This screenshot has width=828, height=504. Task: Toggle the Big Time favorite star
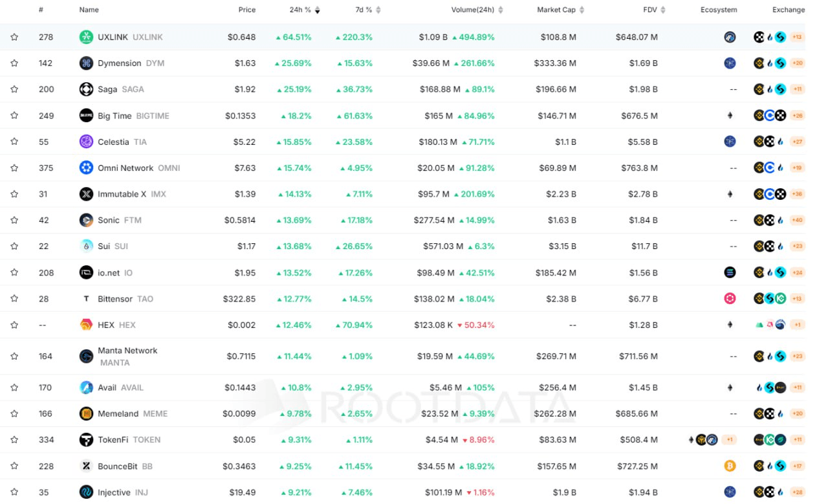14,115
